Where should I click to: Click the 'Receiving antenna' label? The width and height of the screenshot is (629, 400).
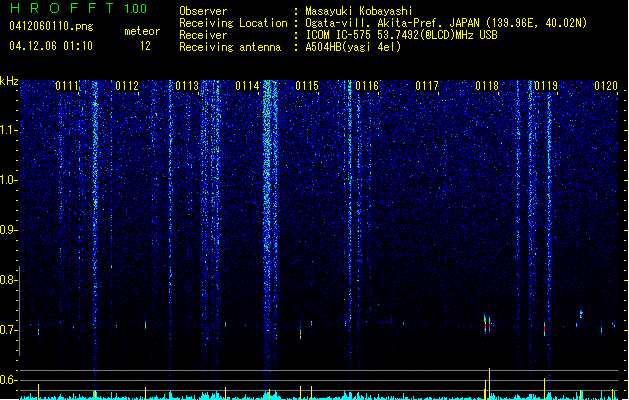[230, 47]
